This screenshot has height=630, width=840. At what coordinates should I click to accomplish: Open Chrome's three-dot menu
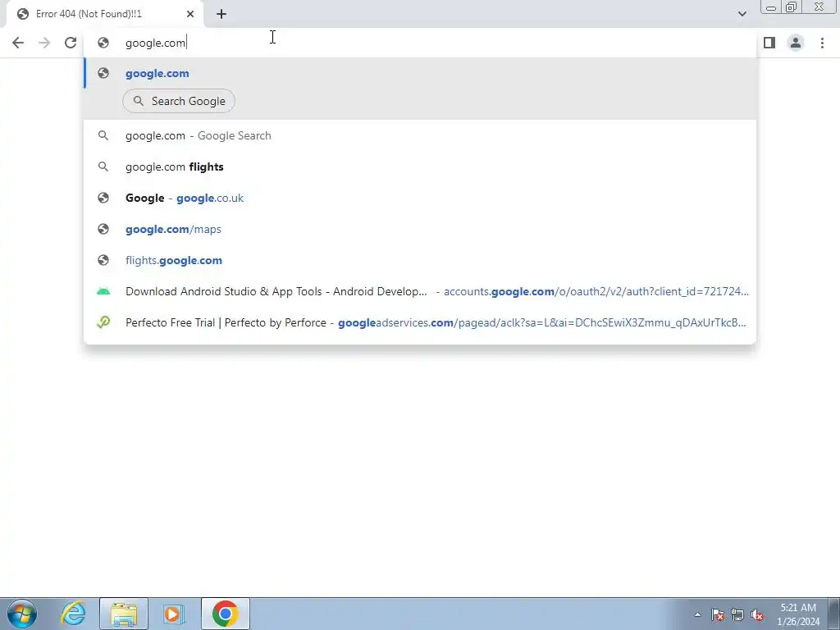[x=822, y=43]
